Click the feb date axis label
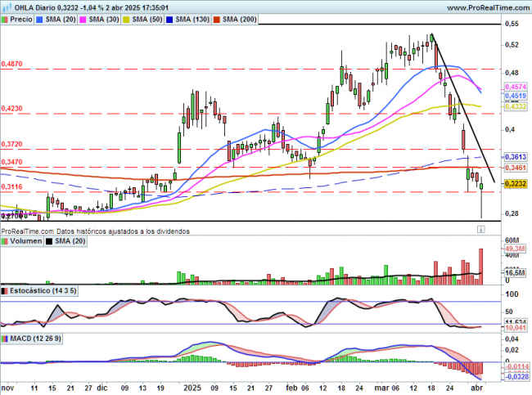This screenshot has height=395, width=532. (x=292, y=388)
